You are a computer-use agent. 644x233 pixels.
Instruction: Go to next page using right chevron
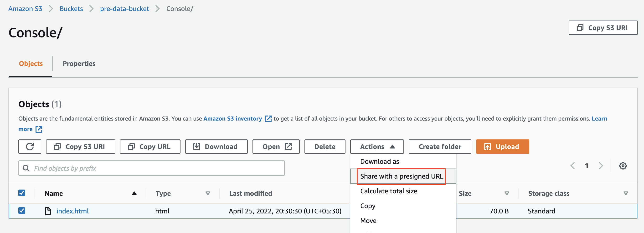click(x=601, y=165)
